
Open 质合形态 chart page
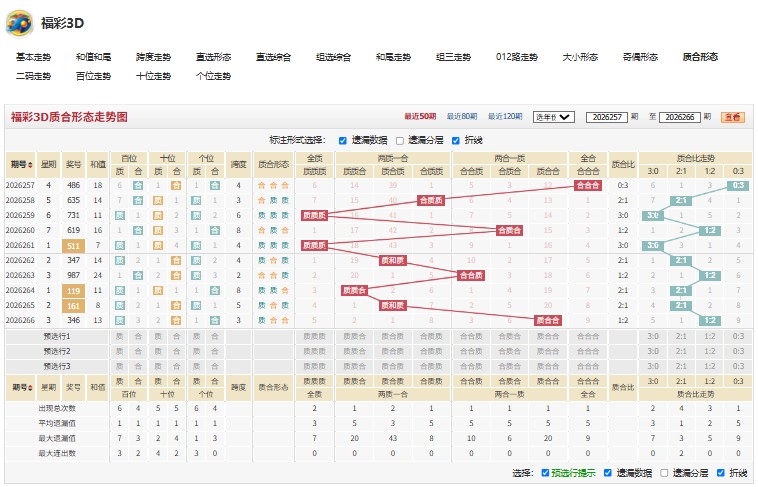700,57
